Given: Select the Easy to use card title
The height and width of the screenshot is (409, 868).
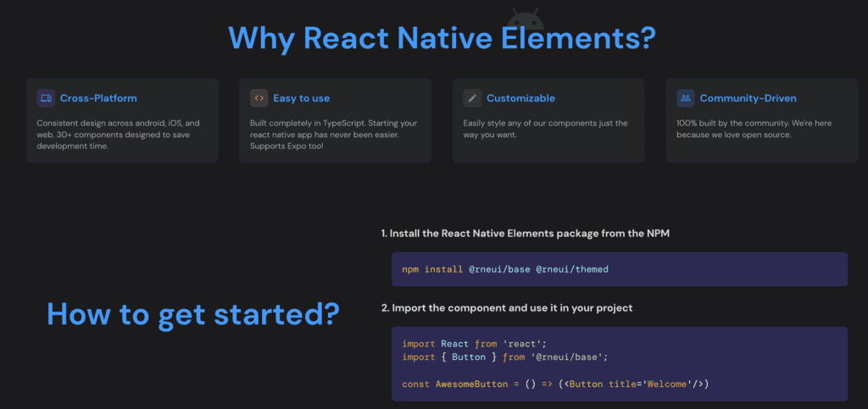Looking at the screenshot, I should [x=301, y=98].
